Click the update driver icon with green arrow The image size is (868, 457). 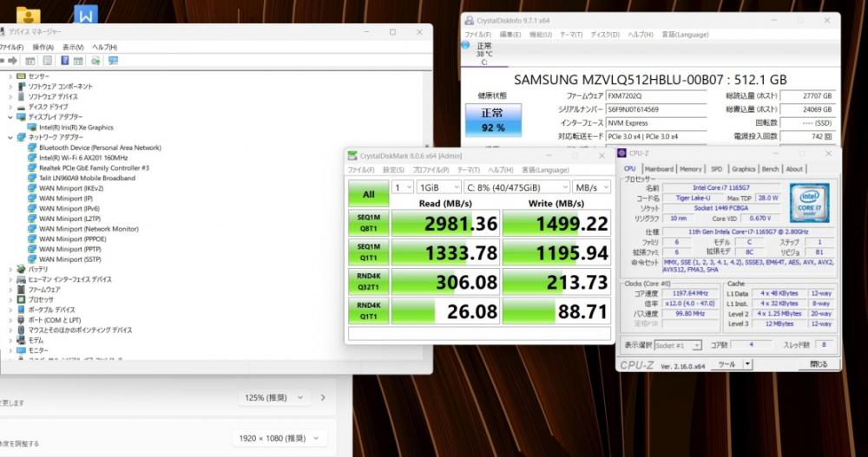[95, 61]
